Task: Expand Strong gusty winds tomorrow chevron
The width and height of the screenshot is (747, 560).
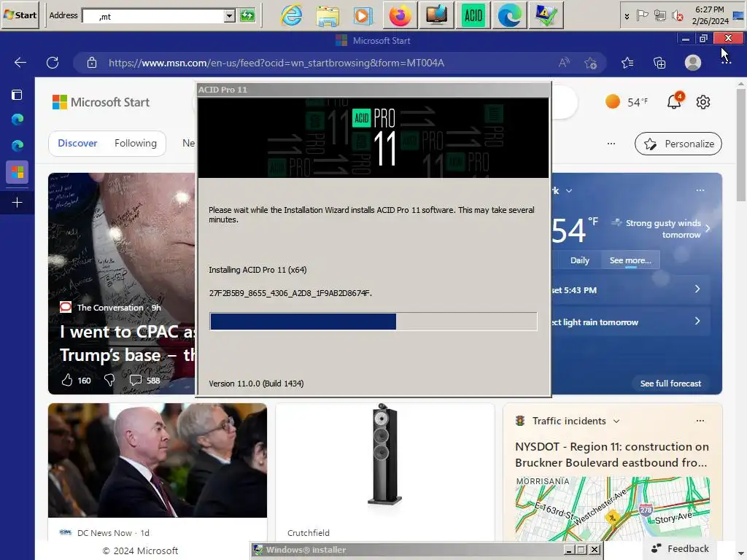Action: pyautogui.click(x=708, y=228)
